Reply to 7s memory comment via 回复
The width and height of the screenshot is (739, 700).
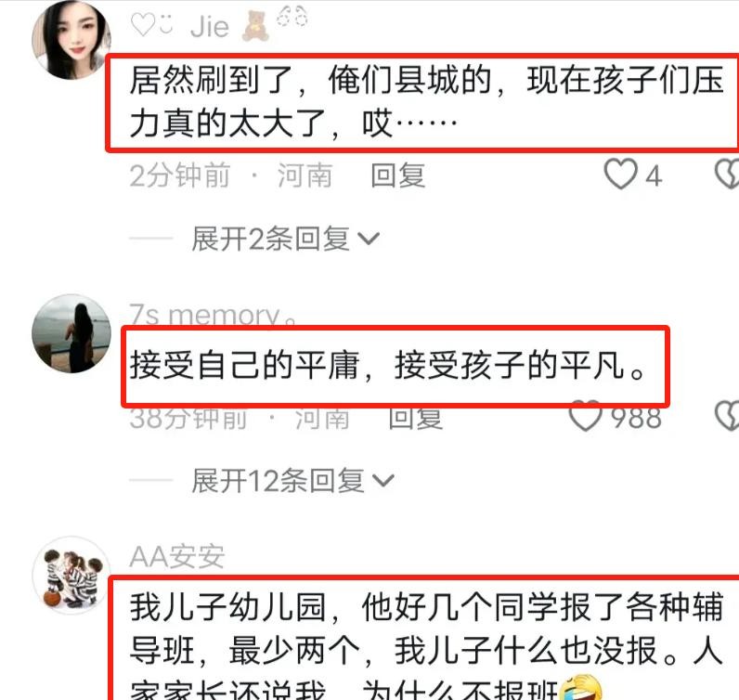[x=416, y=418]
